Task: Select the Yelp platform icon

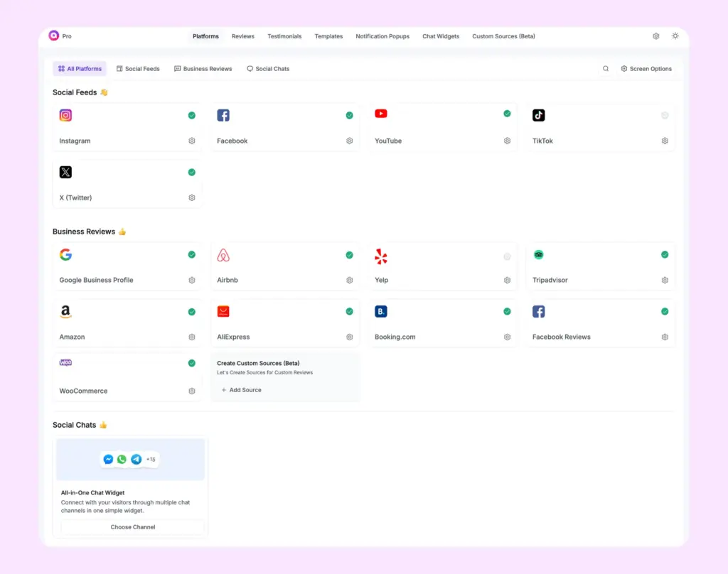Action: [381, 256]
